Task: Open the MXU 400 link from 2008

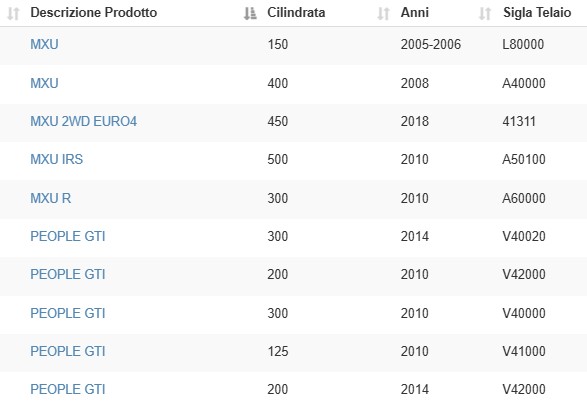Action: point(44,83)
